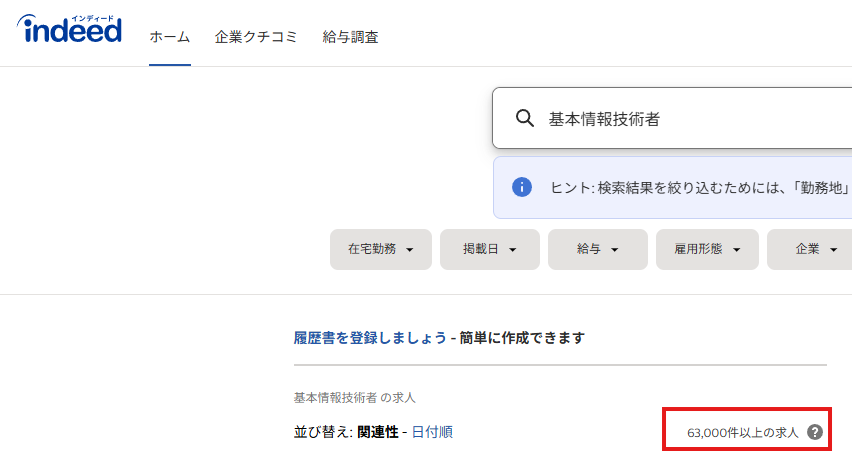Click the blue info hint icon

522,187
